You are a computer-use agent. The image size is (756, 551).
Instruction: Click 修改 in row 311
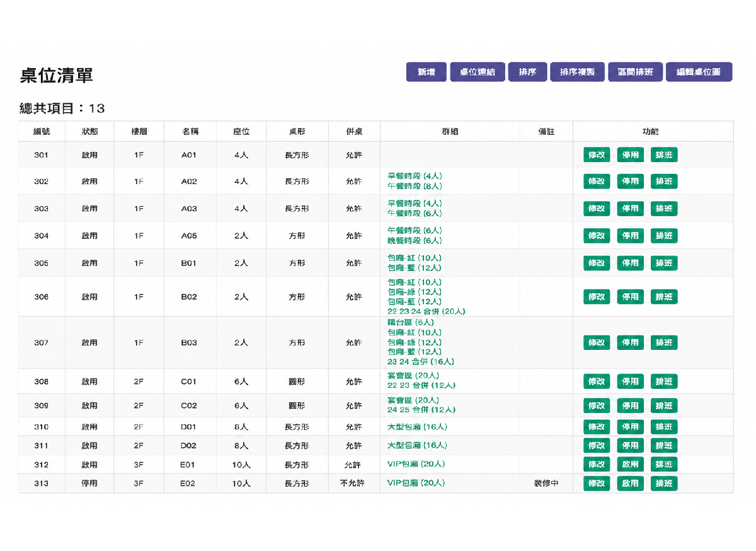tap(597, 446)
